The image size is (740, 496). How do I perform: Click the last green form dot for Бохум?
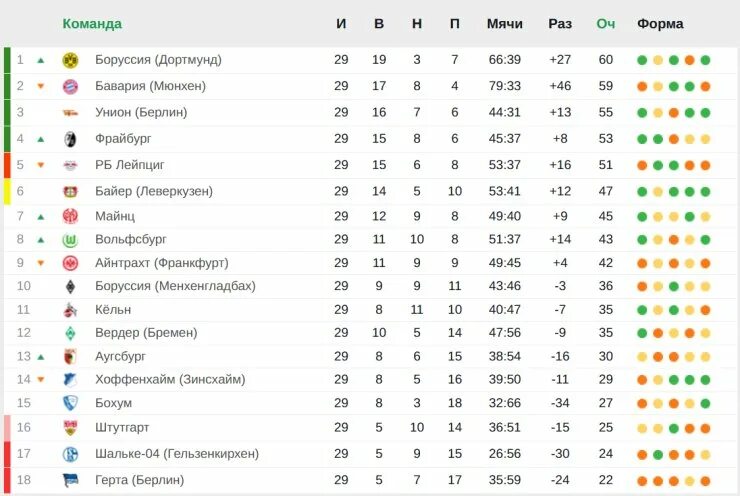click(706, 404)
